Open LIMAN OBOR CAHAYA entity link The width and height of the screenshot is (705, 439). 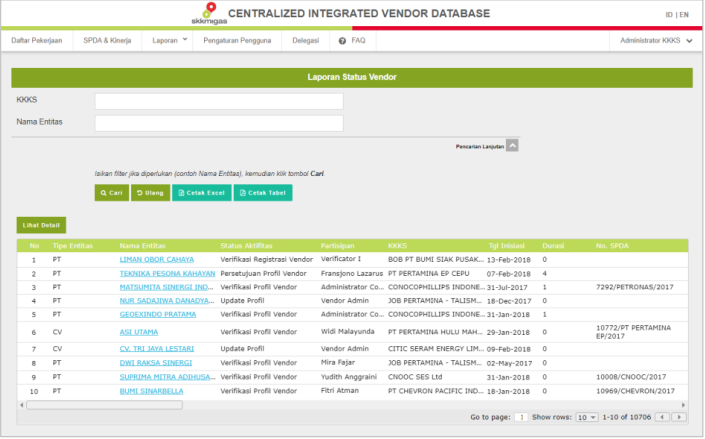click(x=156, y=260)
